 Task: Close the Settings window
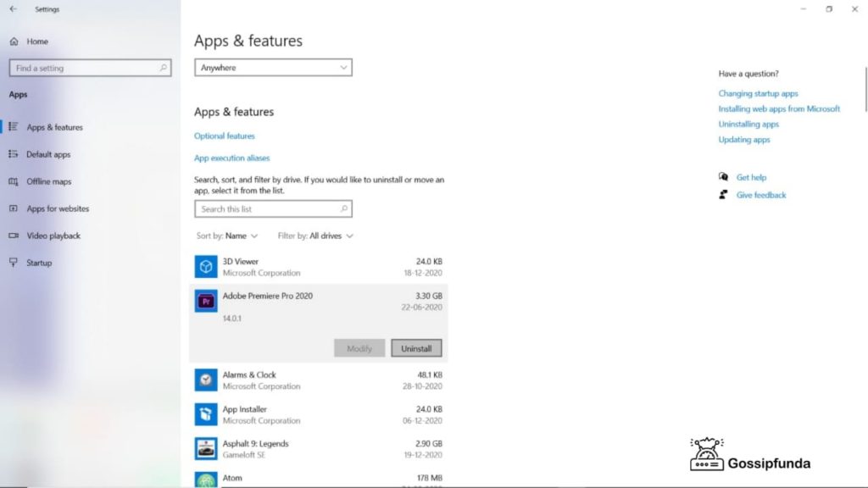point(854,8)
